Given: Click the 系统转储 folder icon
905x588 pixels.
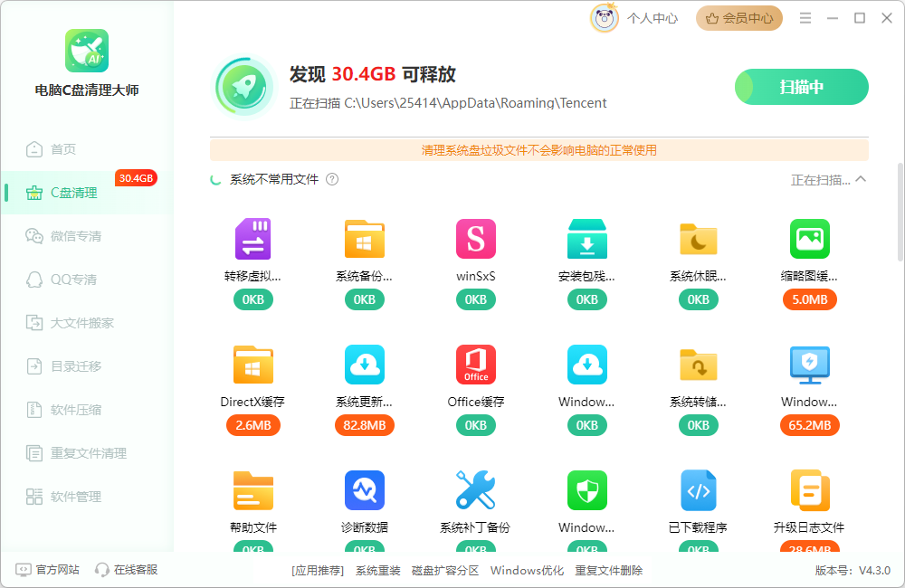Looking at the screenshot, I should click(x=699, y=365).
